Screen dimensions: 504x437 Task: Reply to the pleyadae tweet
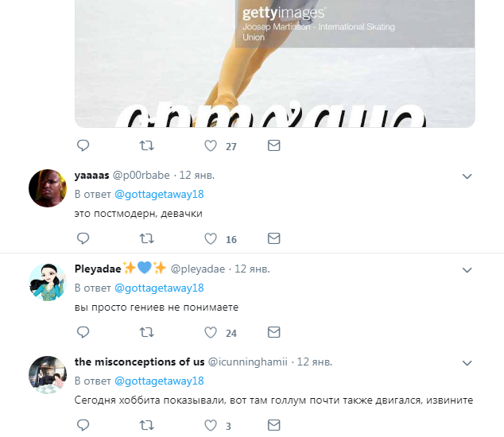click(83, 332)
